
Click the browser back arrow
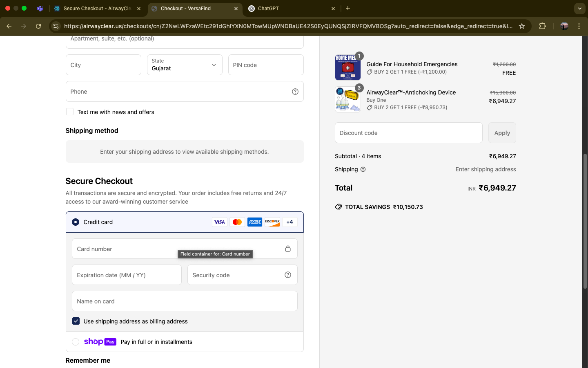pos(9,26)
